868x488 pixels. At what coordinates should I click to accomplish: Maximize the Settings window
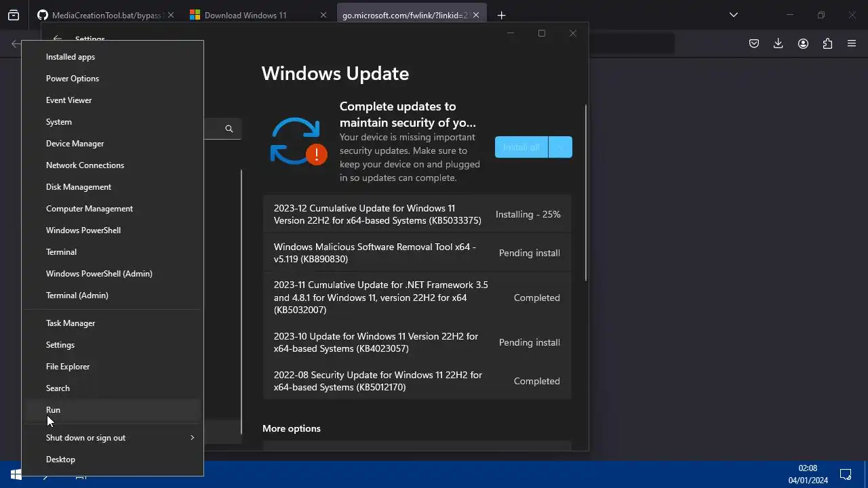coord(541,33)
